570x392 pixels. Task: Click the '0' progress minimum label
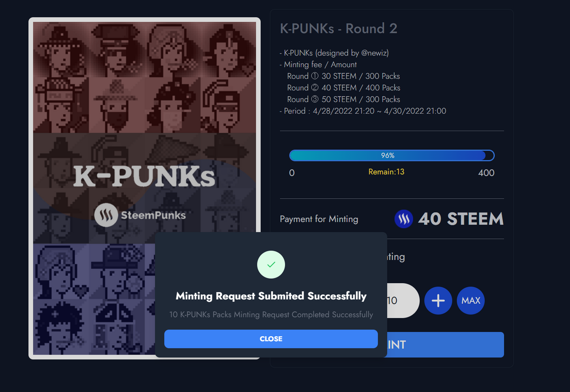pyautogui.click(x=292, y=173)
